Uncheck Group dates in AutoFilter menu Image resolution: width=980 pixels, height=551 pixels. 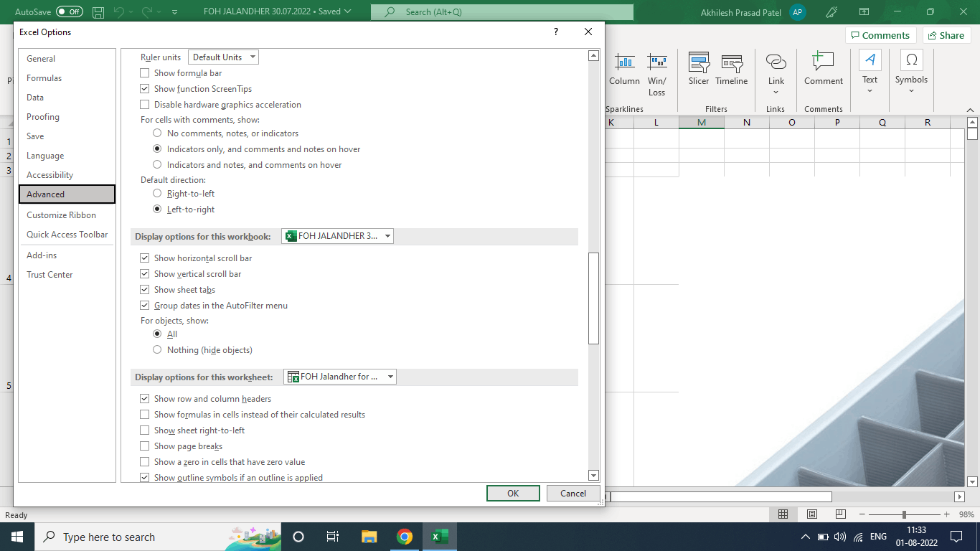point(145,306)
